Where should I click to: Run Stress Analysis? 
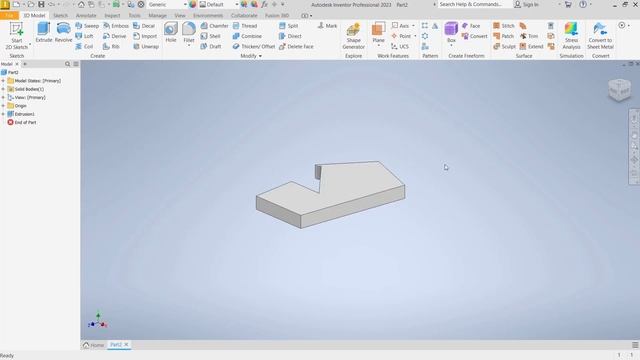point(571,36)
